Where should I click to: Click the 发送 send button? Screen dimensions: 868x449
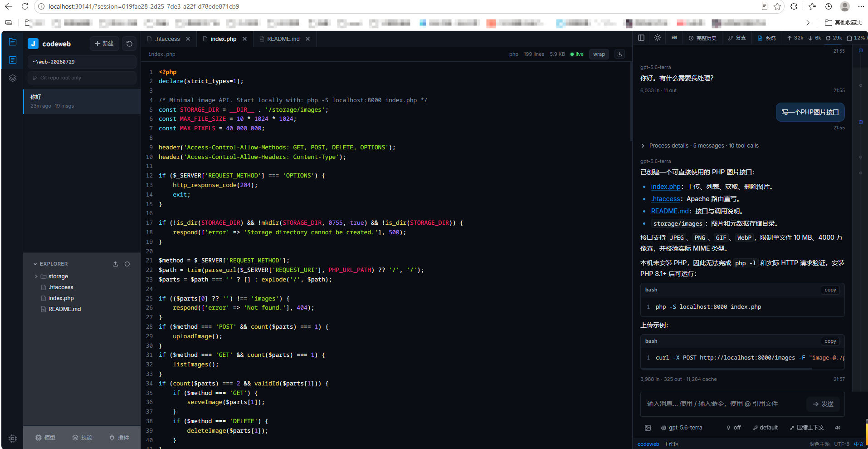(823, 404)
